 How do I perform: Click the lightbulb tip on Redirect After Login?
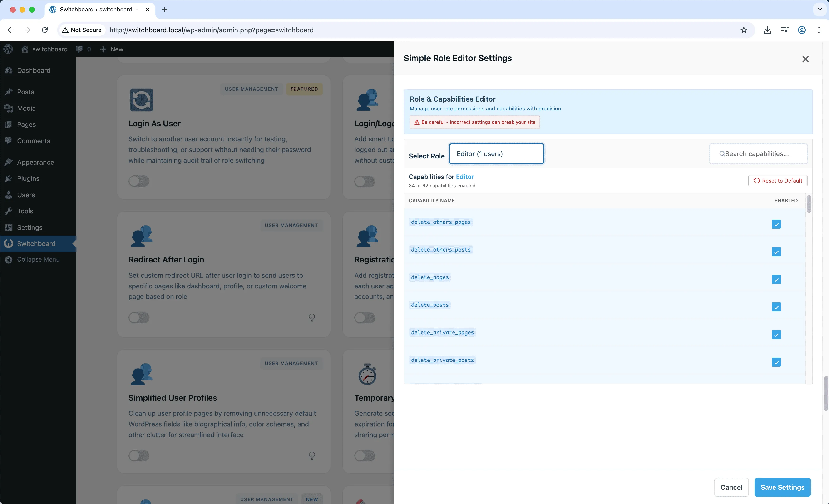[x=312, y=317]
